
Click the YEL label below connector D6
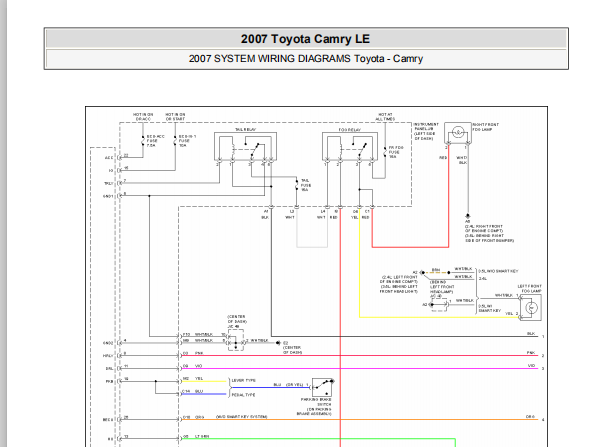(354, 217)
